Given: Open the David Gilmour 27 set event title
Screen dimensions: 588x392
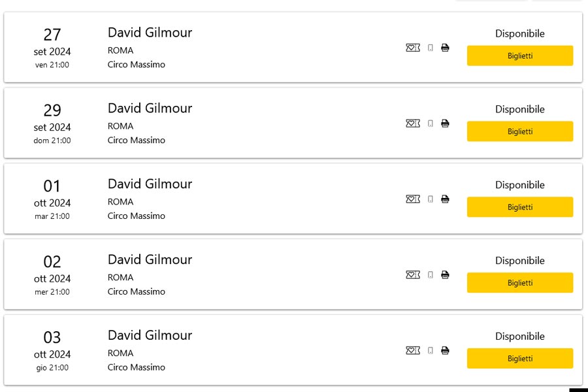Looking at the screenshot, I should pyautogui.click(x=150, y=33).
